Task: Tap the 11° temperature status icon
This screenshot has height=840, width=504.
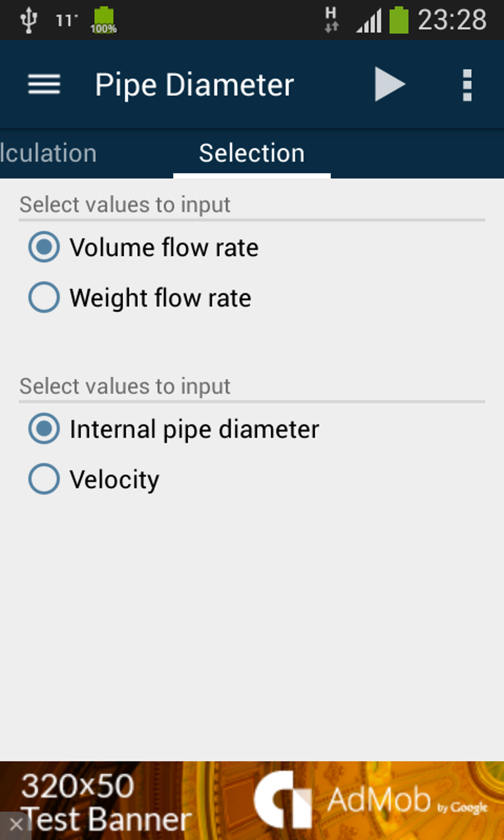Action: pos(66,21)
